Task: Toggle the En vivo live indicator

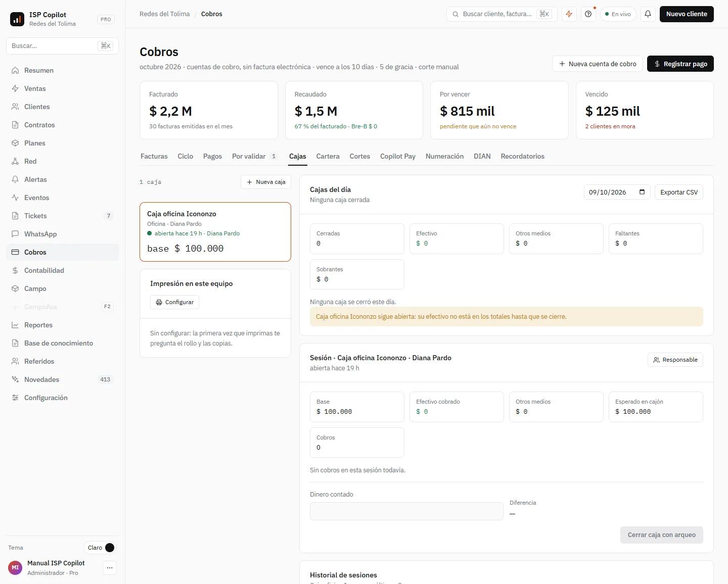Action: click(x=618, y=14)
